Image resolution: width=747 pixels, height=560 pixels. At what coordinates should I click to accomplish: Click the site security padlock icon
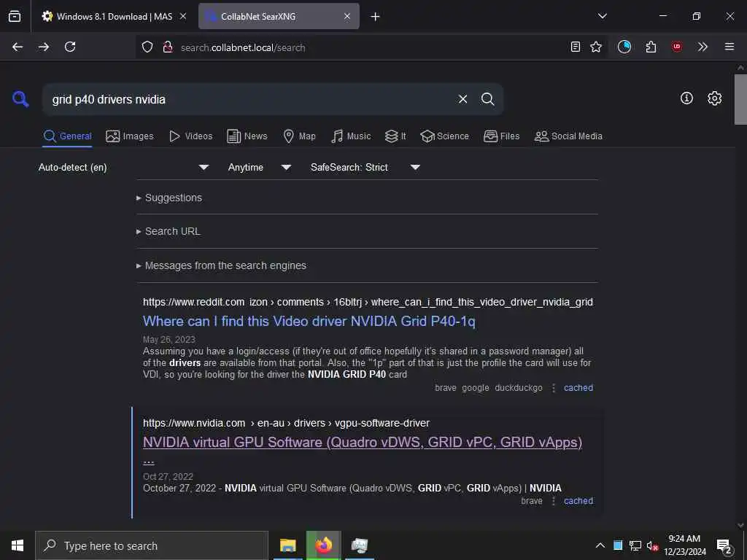point(168,47)
